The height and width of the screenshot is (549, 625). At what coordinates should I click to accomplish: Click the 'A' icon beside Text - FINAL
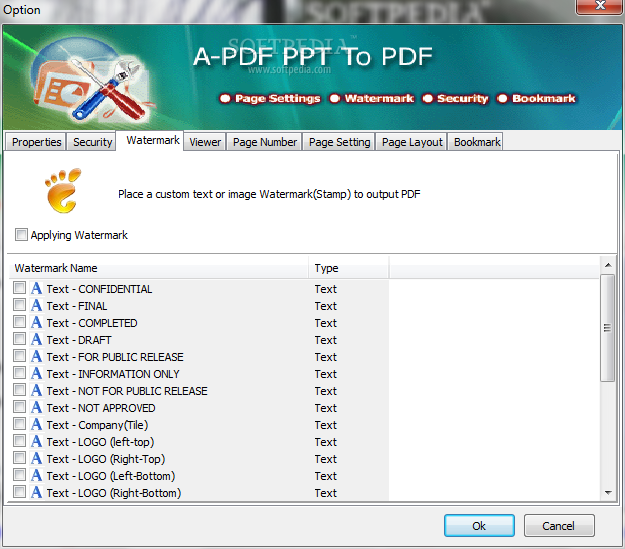click(36, 305)
